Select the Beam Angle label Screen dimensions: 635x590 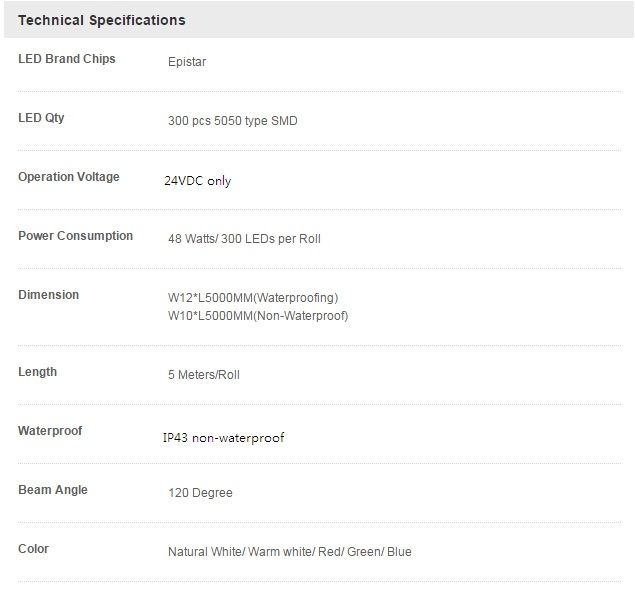pyautogui.click(x=53, y=490)
